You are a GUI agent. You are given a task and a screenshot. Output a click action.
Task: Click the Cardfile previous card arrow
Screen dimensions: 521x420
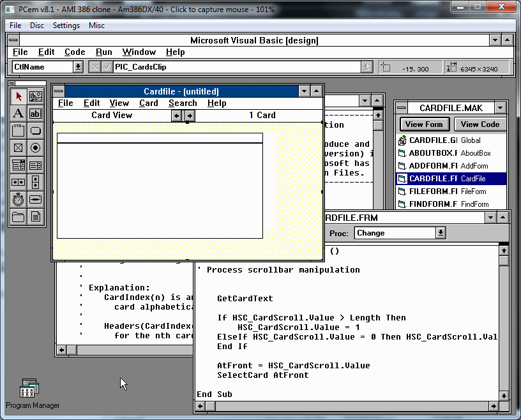click(x=177, y=116)
